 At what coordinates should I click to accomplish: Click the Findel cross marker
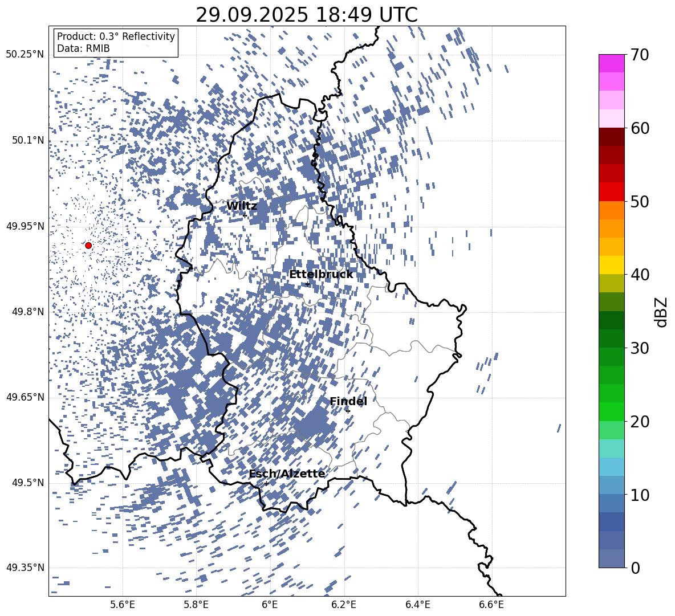click(x=348, y=411)
